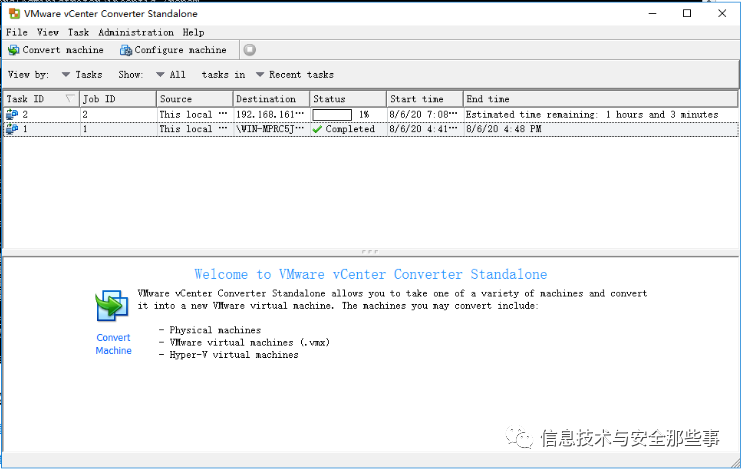This screenshot has height=470, width=743.
Task: Sort by the Task ID column header
Action: (41, 99)
